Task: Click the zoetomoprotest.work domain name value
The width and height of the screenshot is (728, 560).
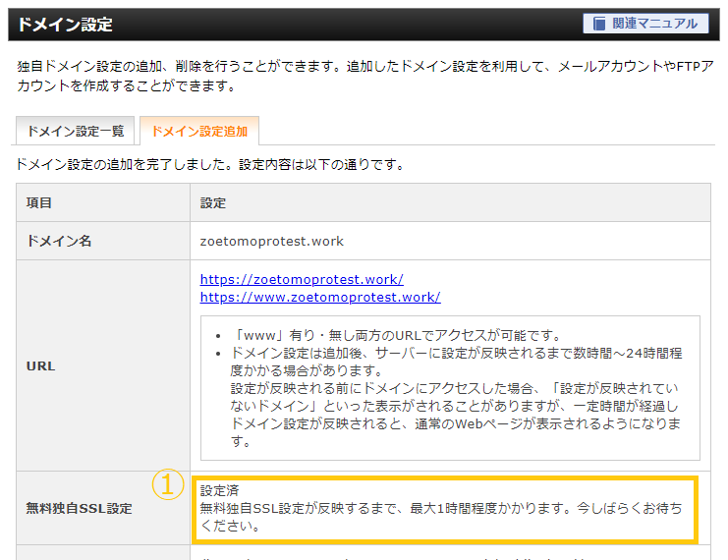Action: 271,242
